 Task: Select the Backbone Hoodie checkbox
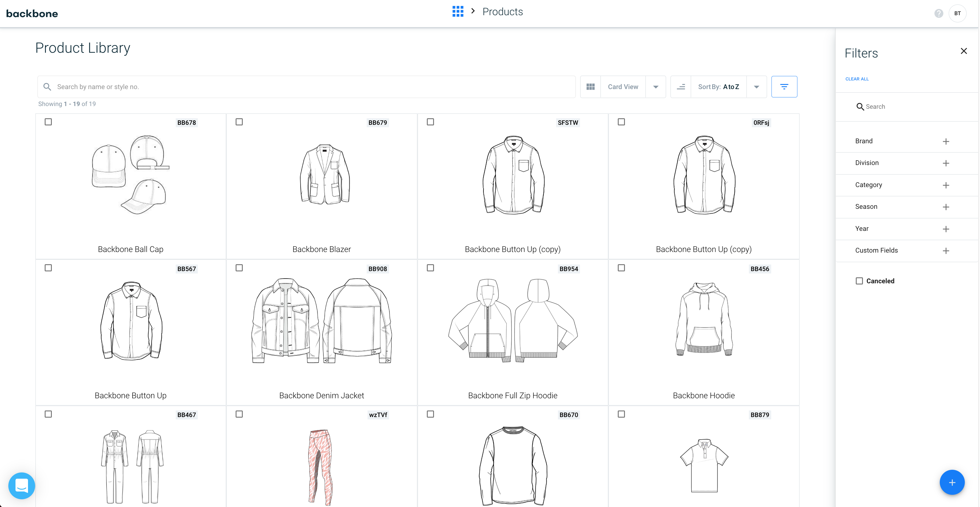(621, 268)
